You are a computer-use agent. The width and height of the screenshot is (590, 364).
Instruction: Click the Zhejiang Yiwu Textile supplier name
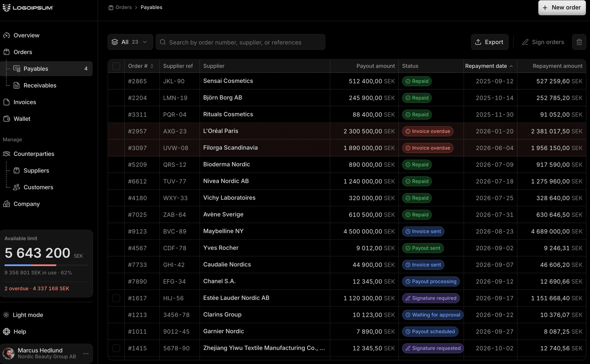pos(264,348)
